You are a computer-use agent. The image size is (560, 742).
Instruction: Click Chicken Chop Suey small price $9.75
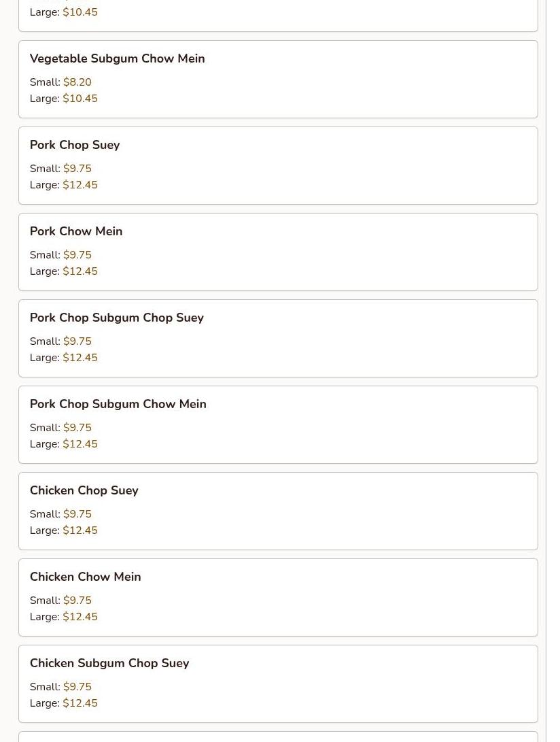pos(77,514)
